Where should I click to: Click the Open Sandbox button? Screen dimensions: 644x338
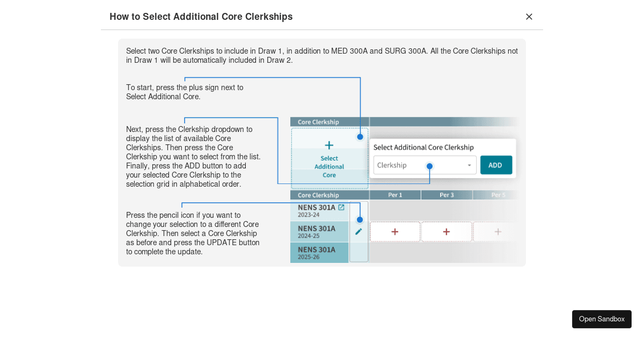click(x=602, y=319)
